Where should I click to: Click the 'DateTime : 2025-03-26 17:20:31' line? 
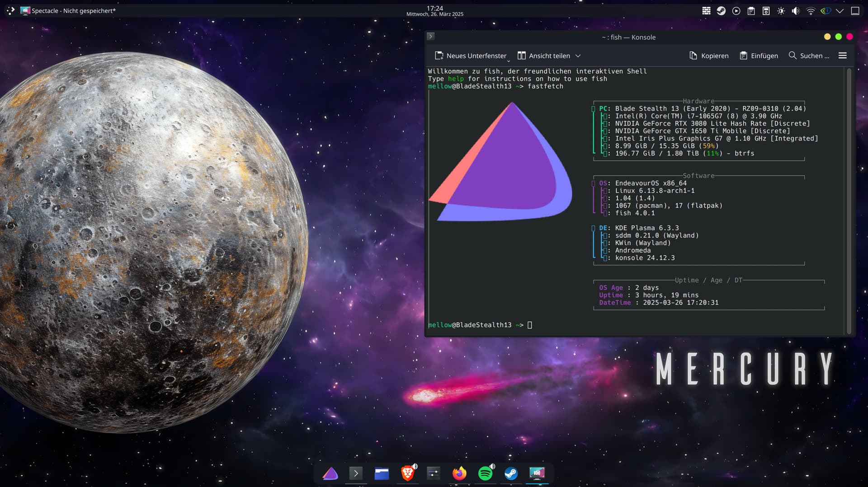pos(659,303)
